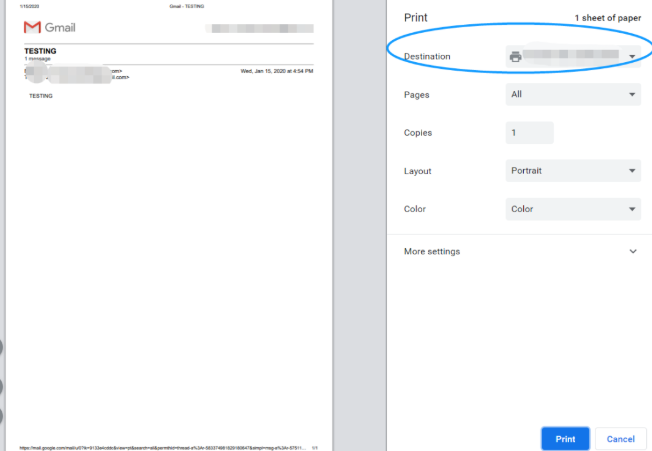The width and height of the screenshot is (652, 451).
Task: Click the bottom partially hidden round preview button
Action: coord(1,416)
